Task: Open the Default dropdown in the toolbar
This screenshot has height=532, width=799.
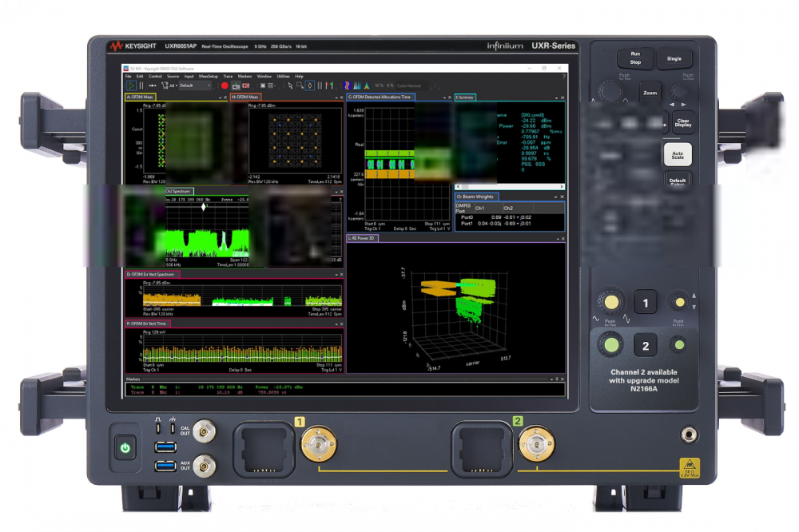Action: (195, 85)
